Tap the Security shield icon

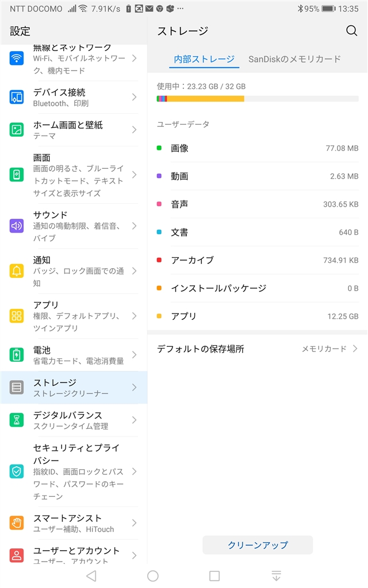pos(17,471)
